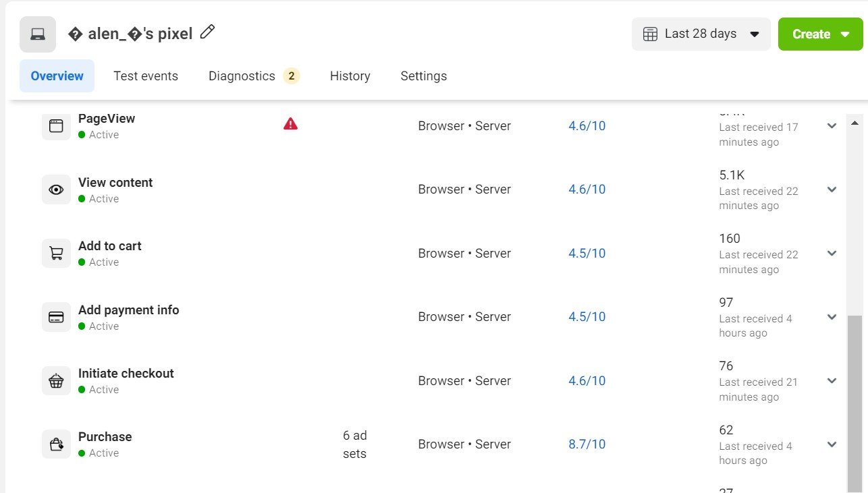Click the pixel name title text
The image size is (868, 493).
[x=130, y=33]
